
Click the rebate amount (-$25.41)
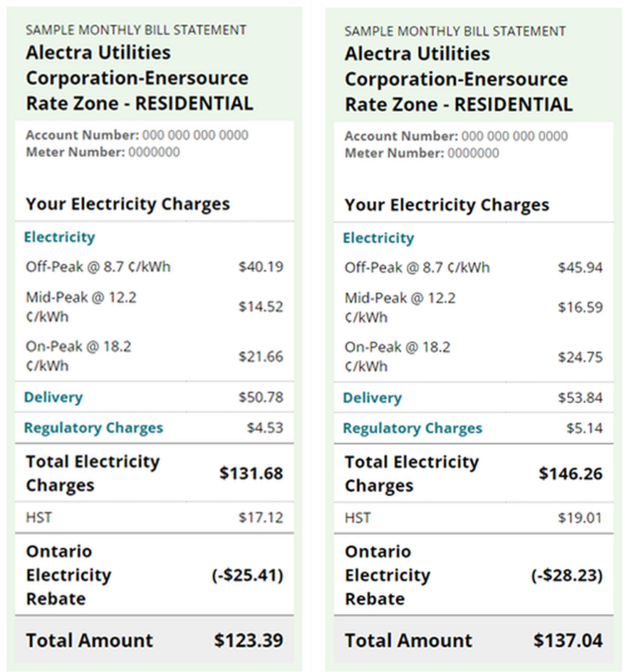(x=247, y=575)
